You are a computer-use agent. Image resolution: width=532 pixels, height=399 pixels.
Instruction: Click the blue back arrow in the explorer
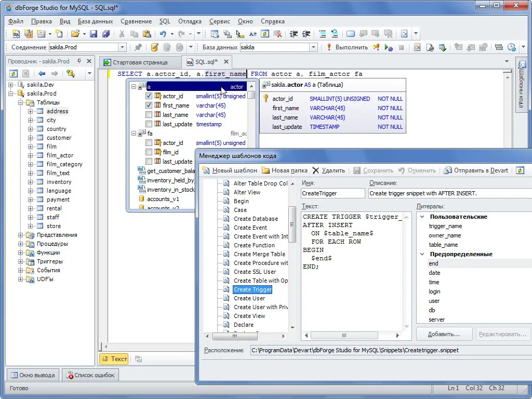pos(42,73)
